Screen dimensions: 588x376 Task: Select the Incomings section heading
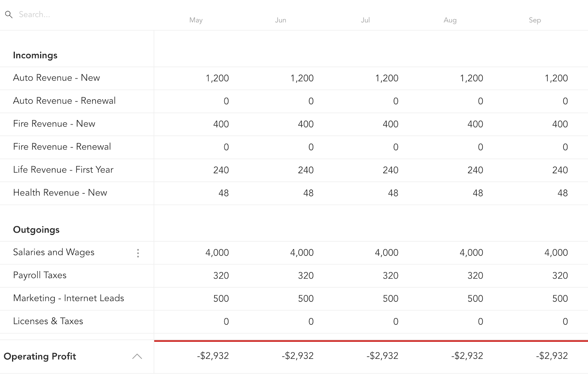click(x=35, y=56)
